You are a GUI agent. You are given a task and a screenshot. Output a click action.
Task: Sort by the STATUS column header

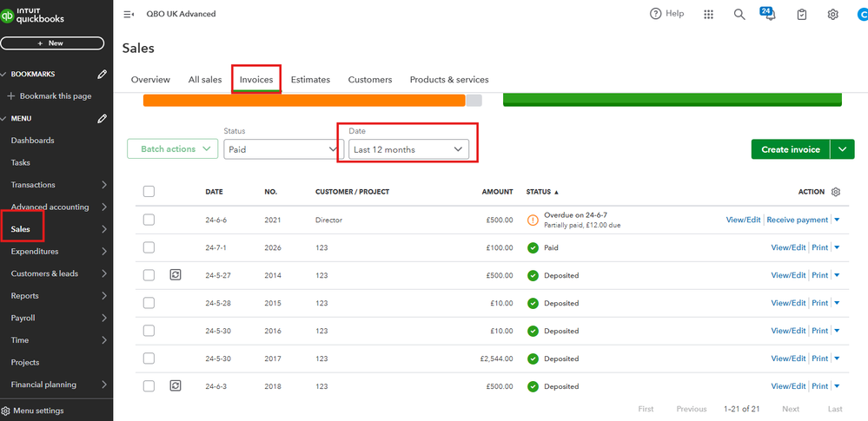pos(542,192)
